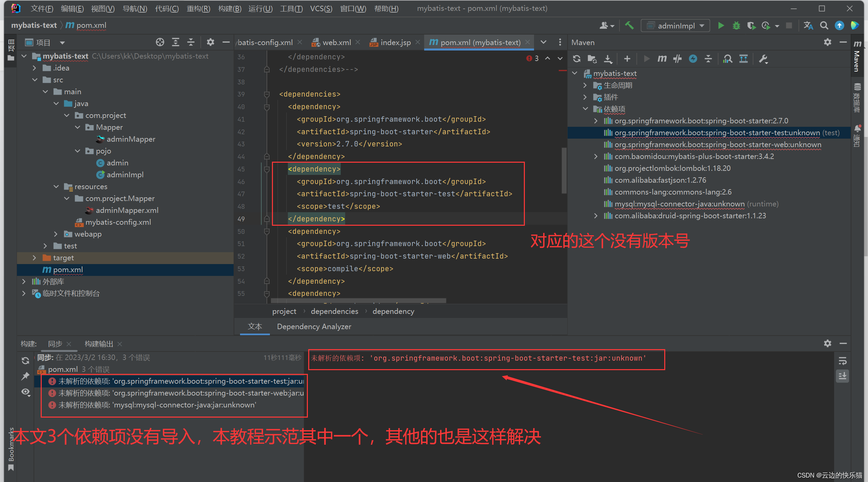Click the build hammer icon
Image resolution: width=868 pixels, height=482 pixels.
click(x=629, y=26)
